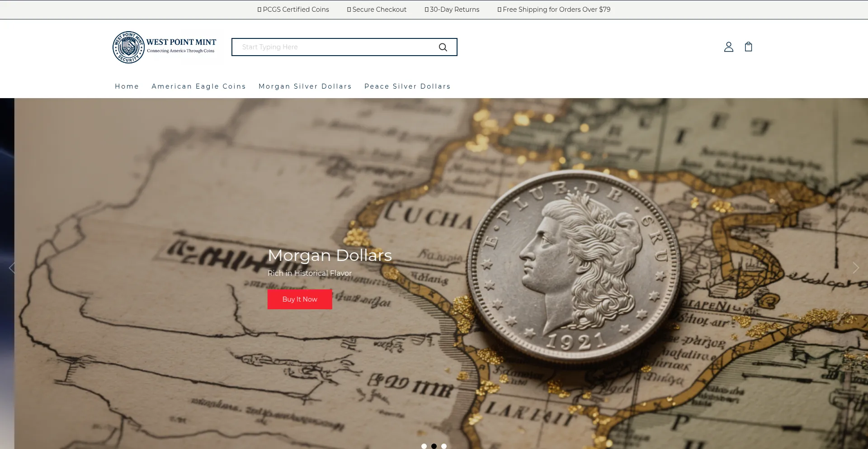This screenshot has height=449, width=868.
Task: Click the Secure Checkout badge
Action: tap(377, 9)
